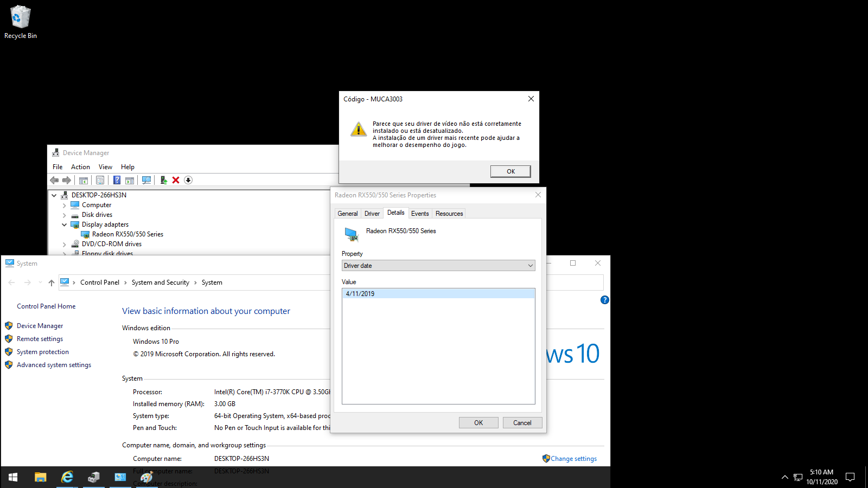Select the 4/11/2019 value in list
The height and width of the screenshot is (488, 868).
[x=360, y=294]
